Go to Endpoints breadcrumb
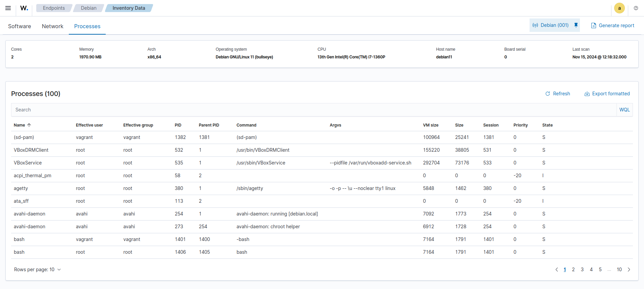Image resolution: width=644 pixels, height=289 pixels. [x=54, y=8]
